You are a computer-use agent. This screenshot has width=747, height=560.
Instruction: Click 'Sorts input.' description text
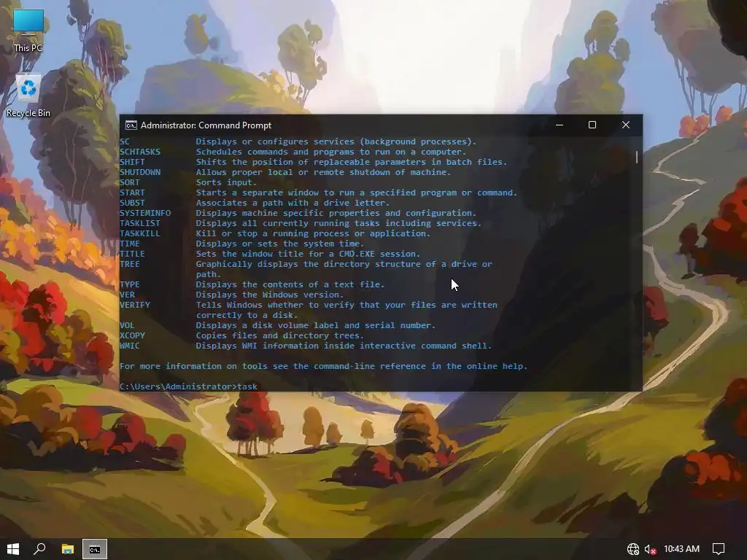click(226, 182)
